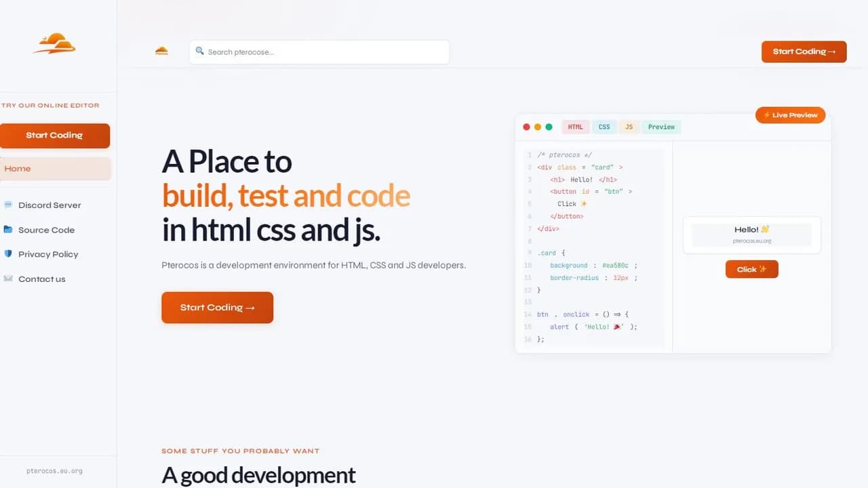The image size is (868, 488).
Task: Click the ".card {" selector code line
Action: [551, 253]
